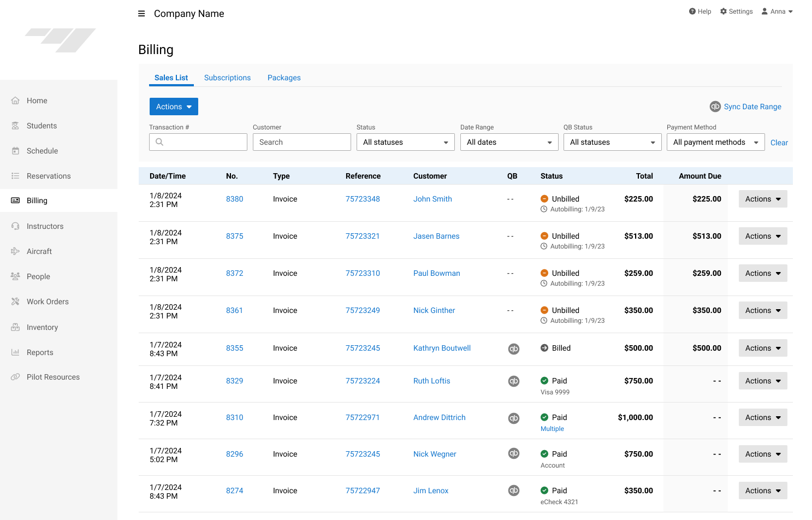
Task: Open Pilot Resources from the sidebar
Action: 52,377
